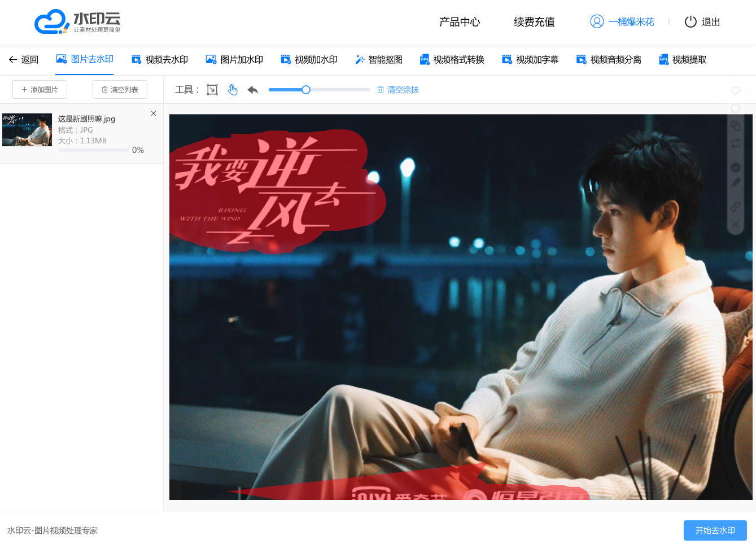
Task: Click the 格式：JPG file info text
Action: tap(75, 130)
